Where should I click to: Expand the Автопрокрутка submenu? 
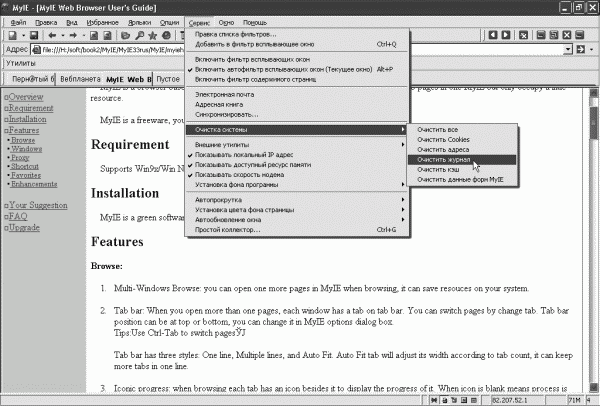[x=297, y=200]
